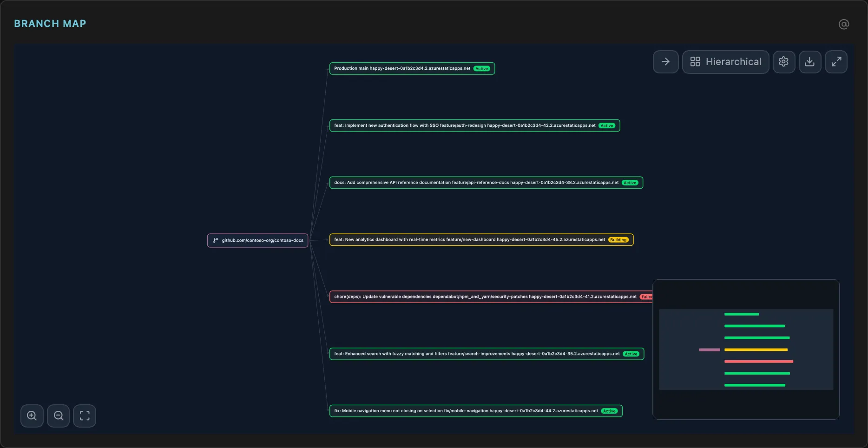Click the download export icon
Image resolution: width=868 pixels, height=448 pixels.
click(809, 62)
